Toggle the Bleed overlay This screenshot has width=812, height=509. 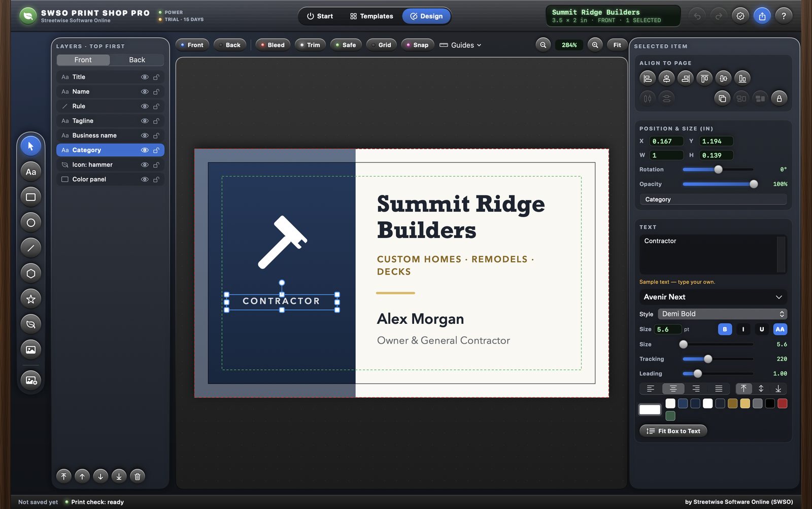tap(273, 45)
